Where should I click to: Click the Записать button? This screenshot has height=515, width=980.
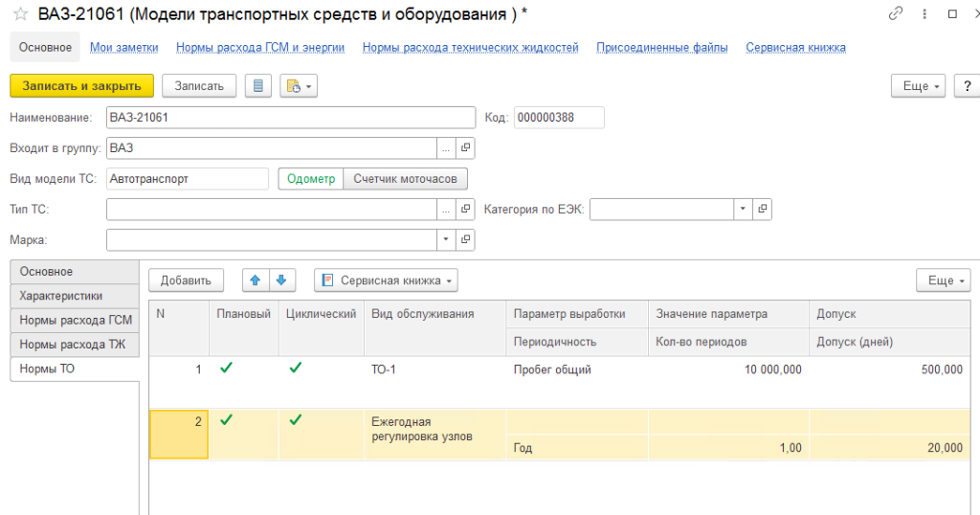pos(199,86)
